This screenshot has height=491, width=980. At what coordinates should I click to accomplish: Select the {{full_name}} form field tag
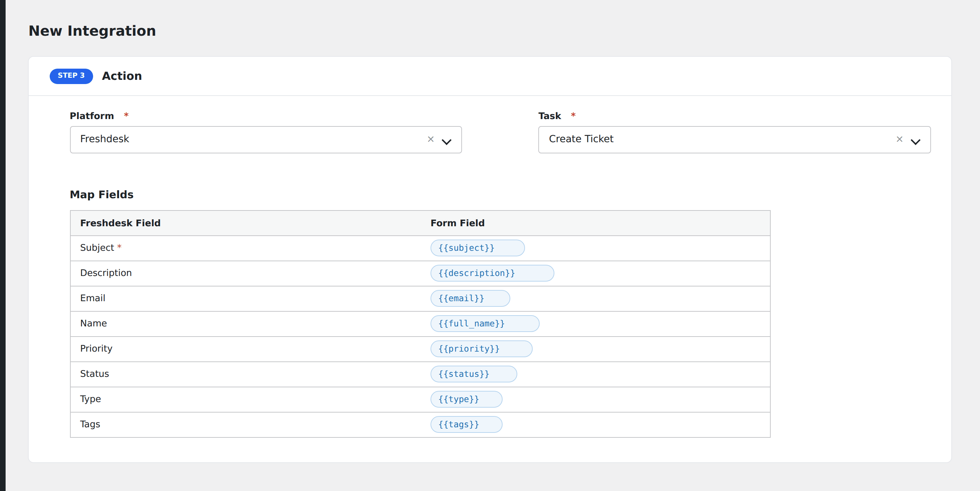point(485,324)
